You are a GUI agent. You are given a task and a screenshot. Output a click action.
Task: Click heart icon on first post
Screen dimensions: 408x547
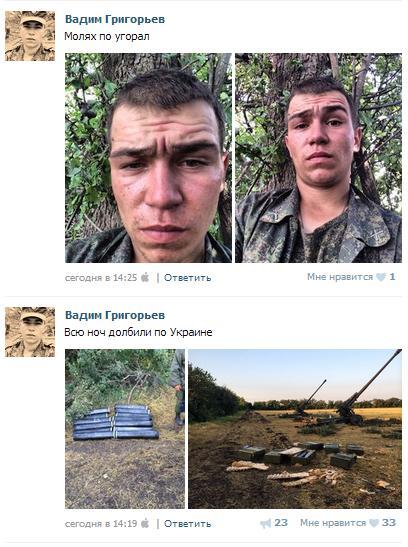tap(381, 277)
